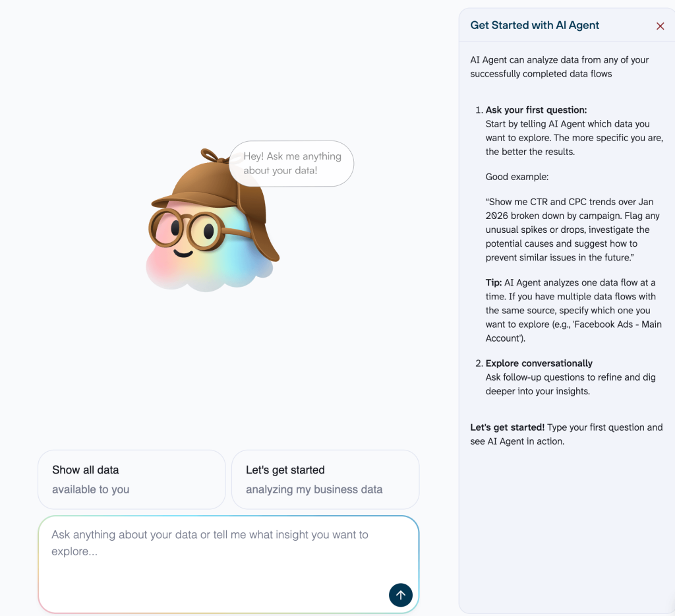Click the "Hey! Ask me anything" speech bubble

point(292,163)
